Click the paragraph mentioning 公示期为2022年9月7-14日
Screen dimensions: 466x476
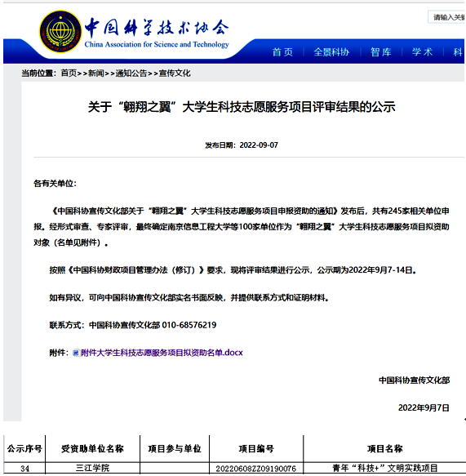[233, 270]
